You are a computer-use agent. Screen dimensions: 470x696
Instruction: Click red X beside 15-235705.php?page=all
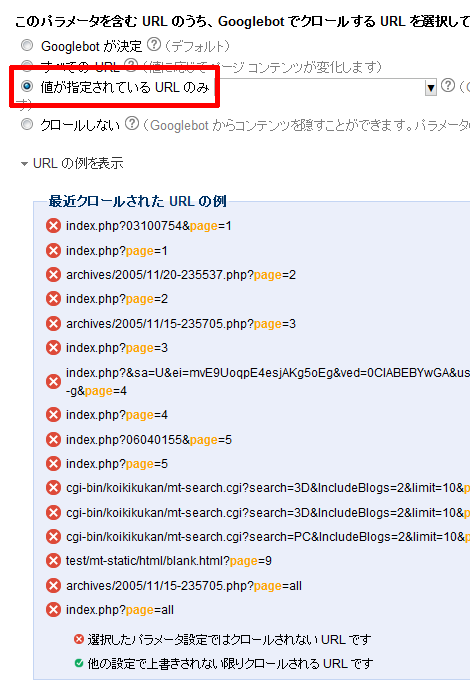coord(53,586)
